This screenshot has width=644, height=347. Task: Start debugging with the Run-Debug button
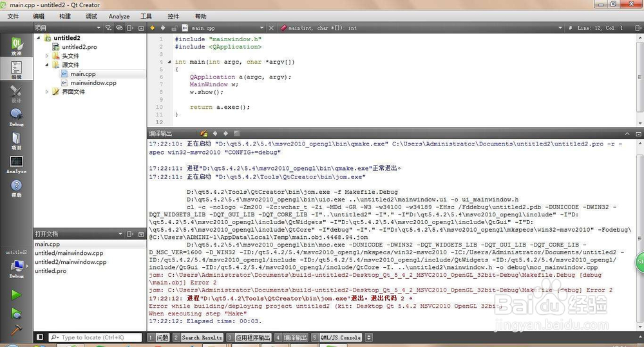coord(17,314)
